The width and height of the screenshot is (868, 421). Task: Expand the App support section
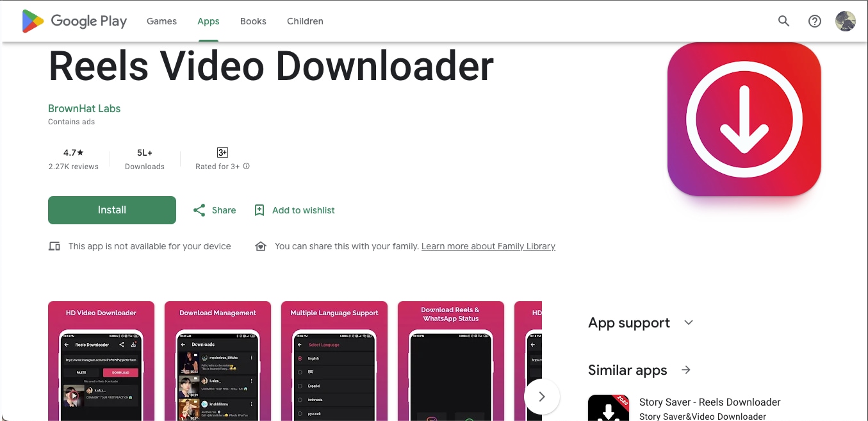coord(688,322)
